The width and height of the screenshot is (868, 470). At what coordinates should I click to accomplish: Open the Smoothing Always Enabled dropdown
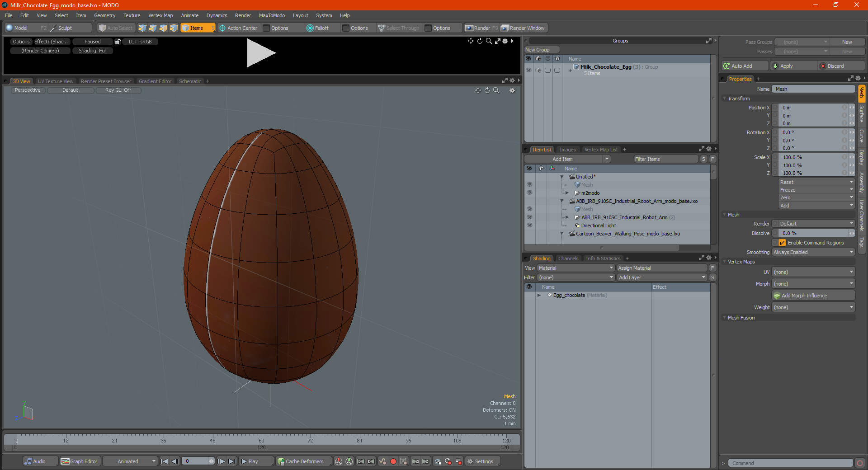coord(813,252)
